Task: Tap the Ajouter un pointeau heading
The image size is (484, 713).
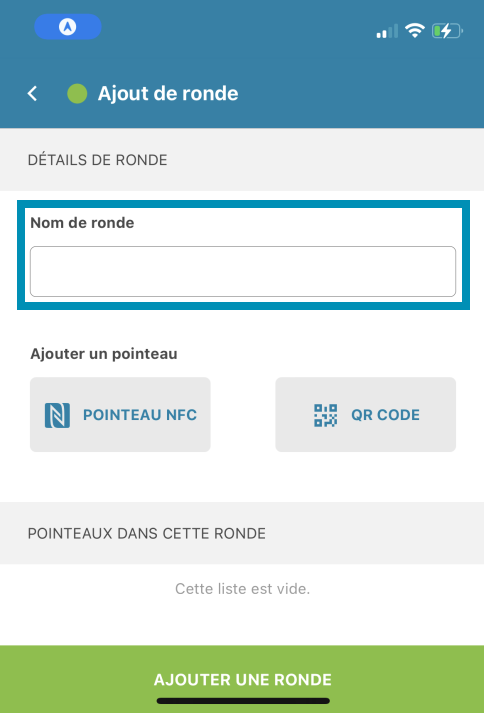Action: pos(104,354)
